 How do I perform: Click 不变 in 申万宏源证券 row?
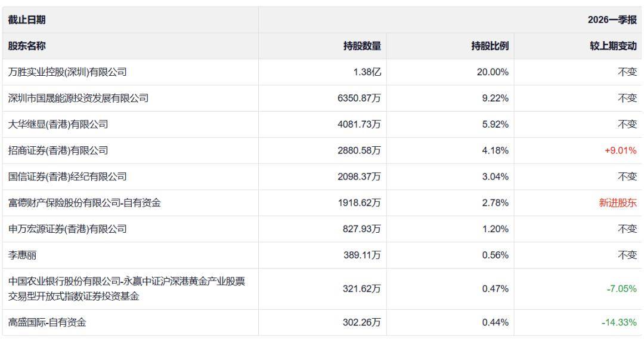point(627,229)
